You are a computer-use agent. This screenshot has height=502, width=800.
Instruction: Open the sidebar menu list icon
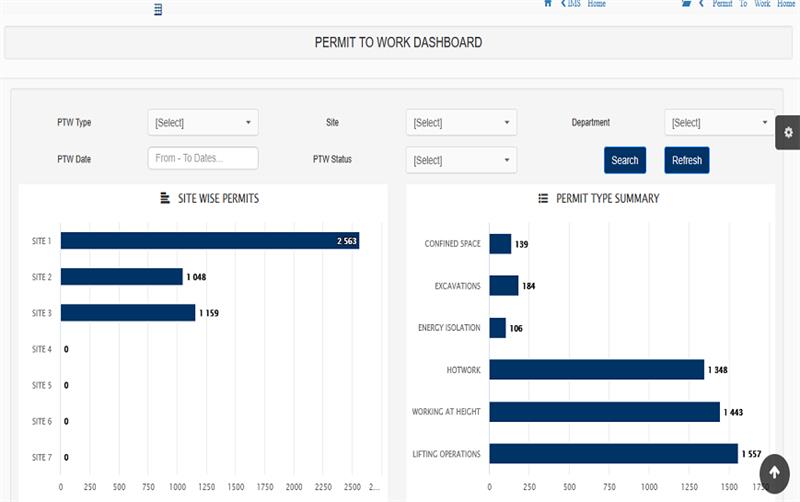pyautogui.click(x=158, y=9)
